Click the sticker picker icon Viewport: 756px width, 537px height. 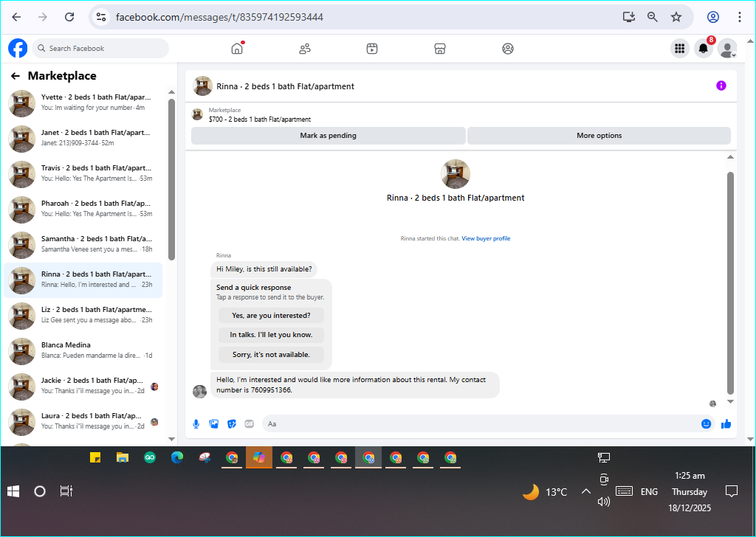click(232, 424)
